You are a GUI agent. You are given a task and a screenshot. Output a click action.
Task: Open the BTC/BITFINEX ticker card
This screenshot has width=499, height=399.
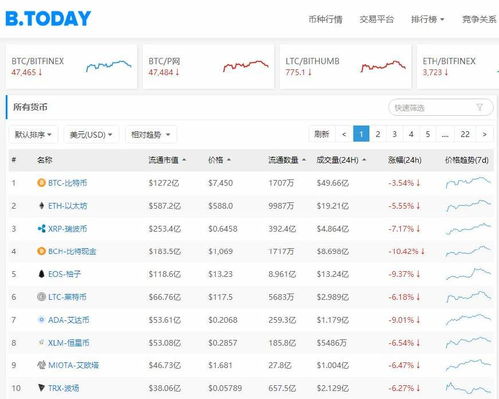point(71,67)
